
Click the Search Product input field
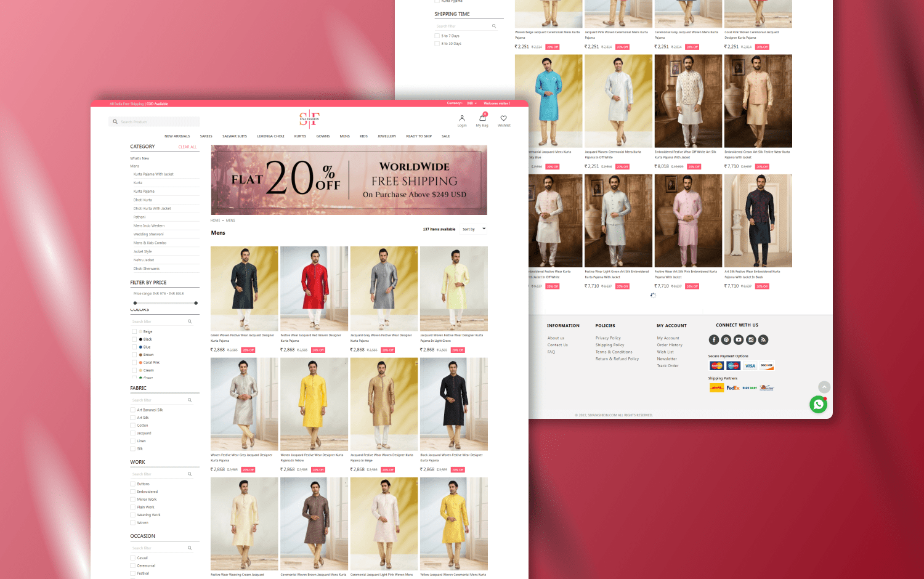[158, 122]
